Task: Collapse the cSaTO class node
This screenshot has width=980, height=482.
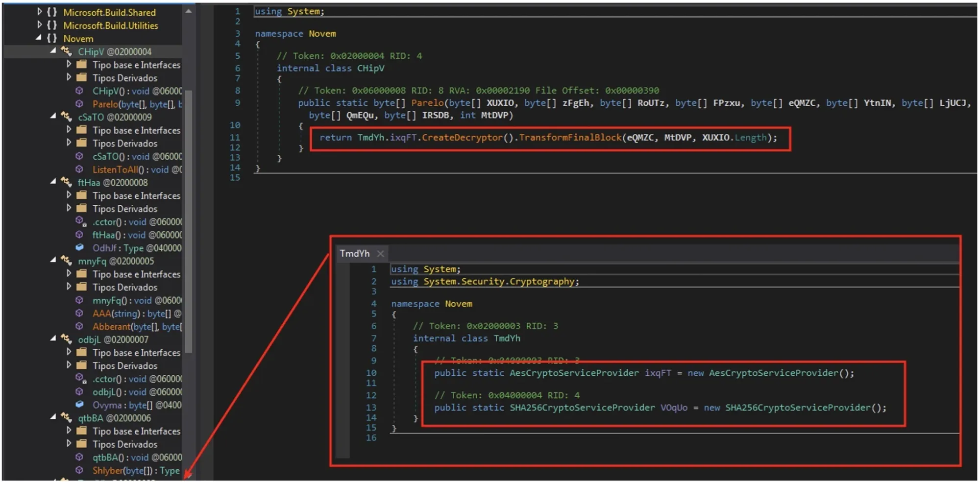Action: [x=53, y=117]
